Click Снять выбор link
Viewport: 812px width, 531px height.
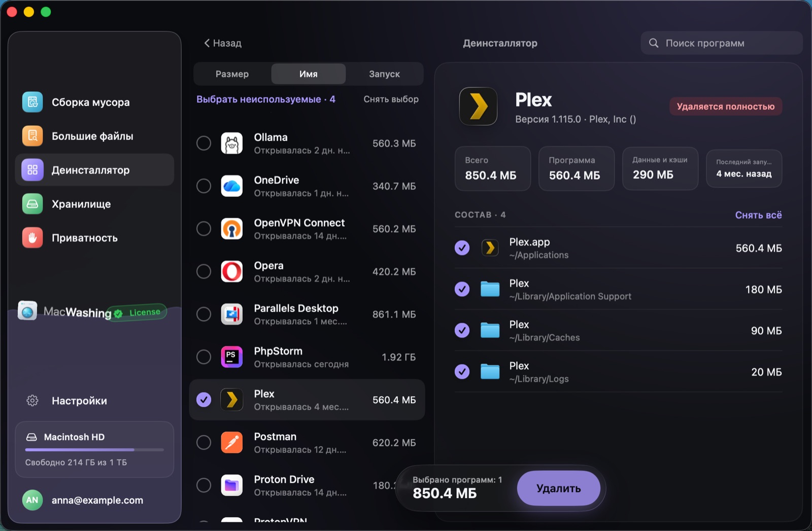point(391,99)
